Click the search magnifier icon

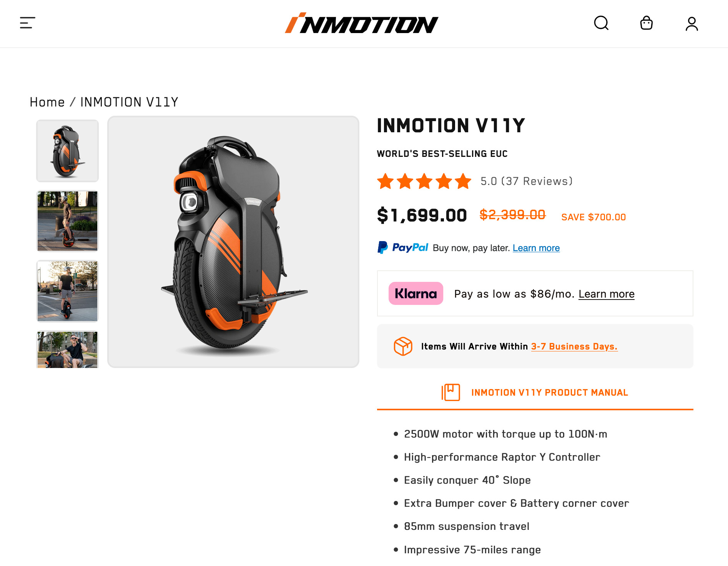[601, 23]
